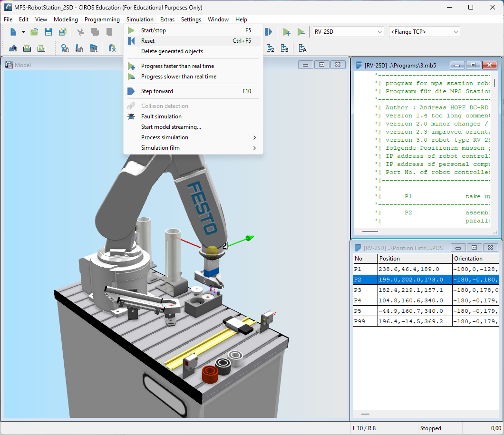The height and width of the screenshot is (435, 504).
Task: Select row P1 in position list
Action: coord(426,269)
